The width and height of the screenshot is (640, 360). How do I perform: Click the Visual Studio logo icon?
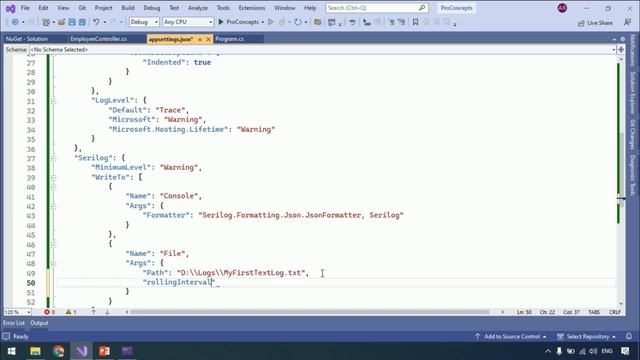coord(10,8)
